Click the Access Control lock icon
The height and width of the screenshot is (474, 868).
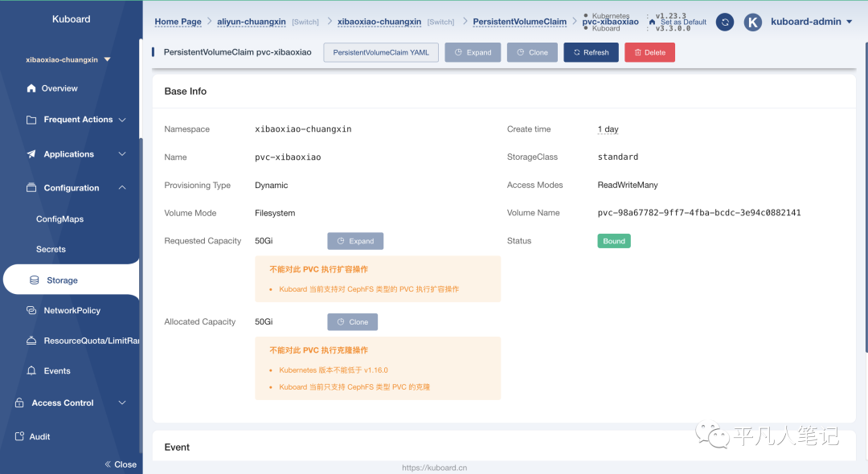pos(19,402)
